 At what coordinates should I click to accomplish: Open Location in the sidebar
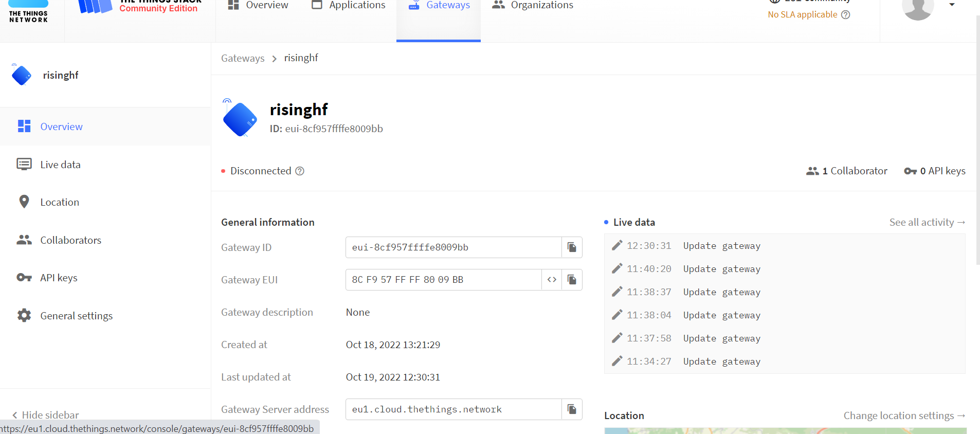[60, 202]
